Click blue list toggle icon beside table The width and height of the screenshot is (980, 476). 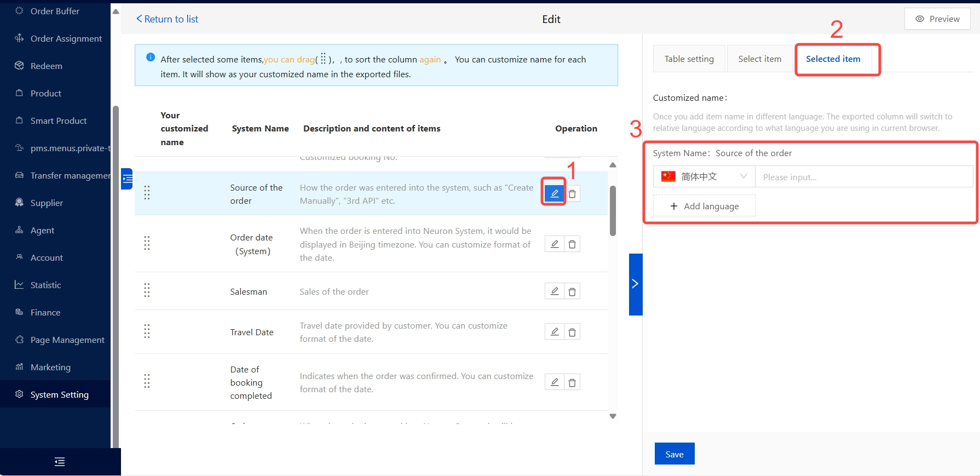(127, 179)
